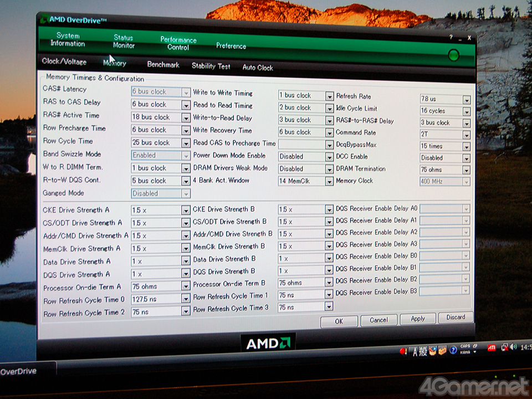Viewport: 532px width, 399px height.
Task: Apply the memory settings
Action: coord(418,319)
